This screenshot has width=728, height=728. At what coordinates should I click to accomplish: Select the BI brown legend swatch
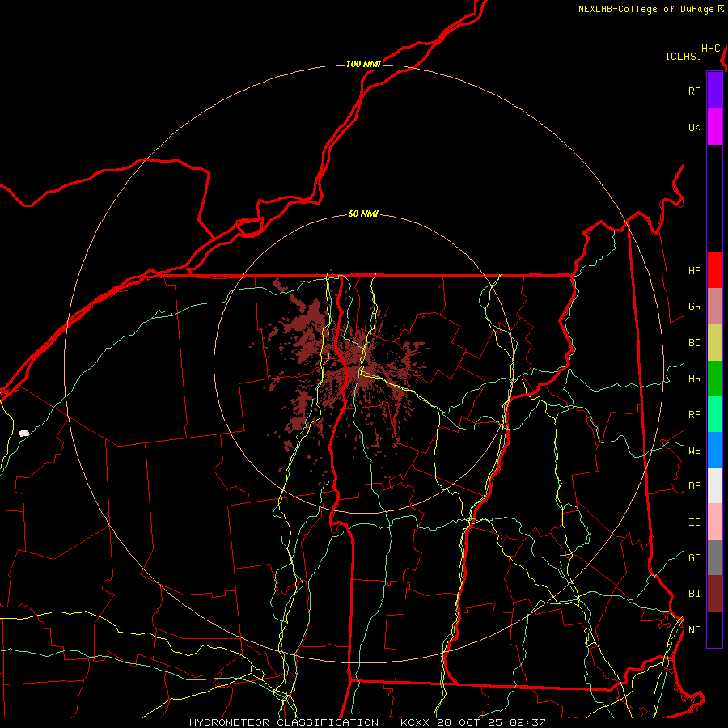pyautogui.click(x=714, y=594)
